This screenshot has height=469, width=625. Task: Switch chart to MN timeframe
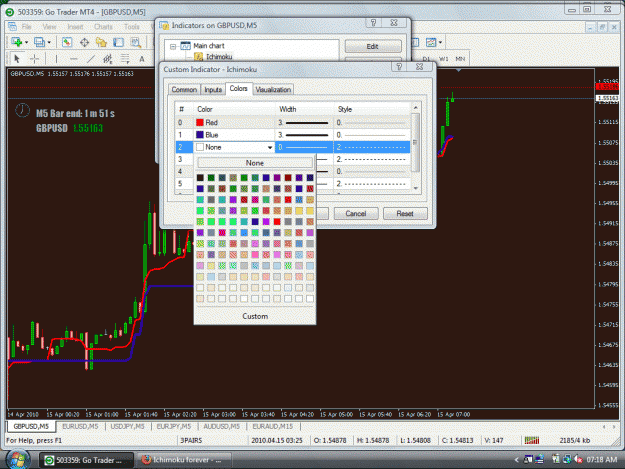[x=460, y=59]
